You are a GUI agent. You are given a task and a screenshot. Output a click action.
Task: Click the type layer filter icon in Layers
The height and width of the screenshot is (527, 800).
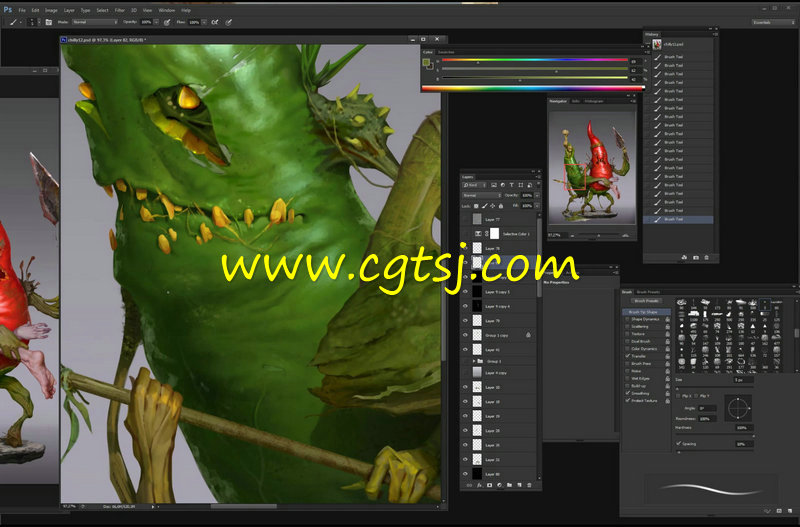coord(512,185)
